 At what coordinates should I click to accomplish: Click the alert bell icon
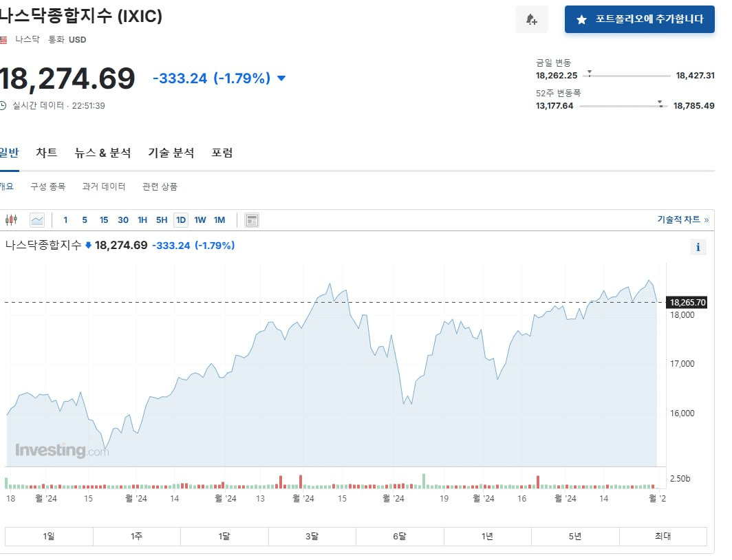(x=531, y=19)
